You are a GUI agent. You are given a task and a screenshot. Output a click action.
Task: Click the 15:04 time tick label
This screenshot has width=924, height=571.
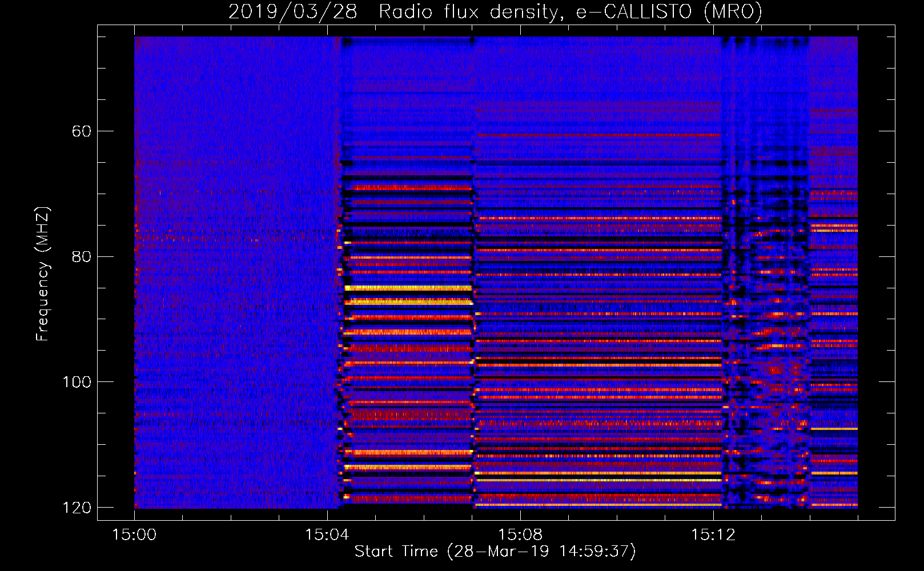(327, 535)
